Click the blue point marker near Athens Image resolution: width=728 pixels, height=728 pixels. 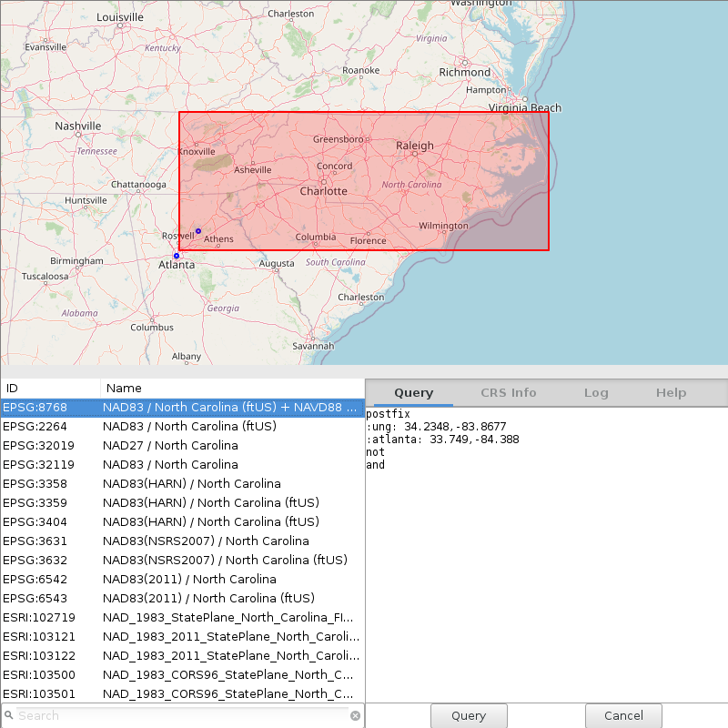pos(198,231)
